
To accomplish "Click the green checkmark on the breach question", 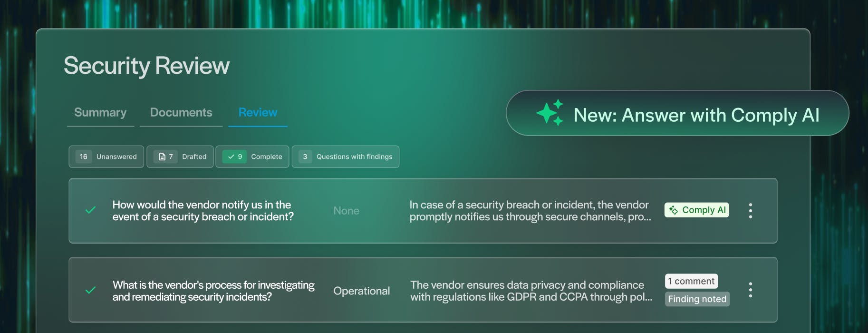I will coord(90,210).
